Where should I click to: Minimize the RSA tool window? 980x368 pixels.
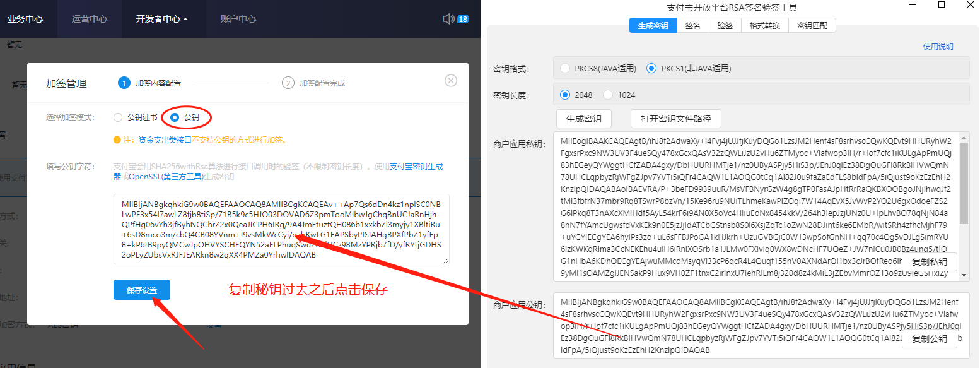point(912,5)
